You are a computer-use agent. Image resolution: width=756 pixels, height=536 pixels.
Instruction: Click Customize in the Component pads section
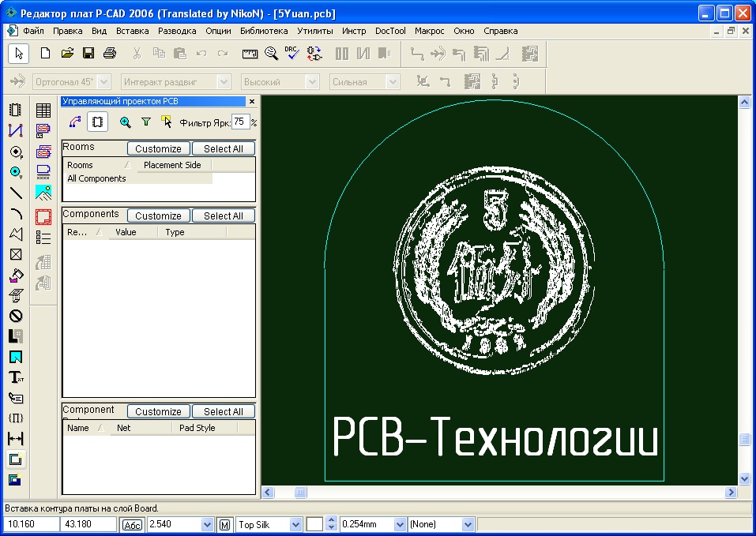click(158, 411)
